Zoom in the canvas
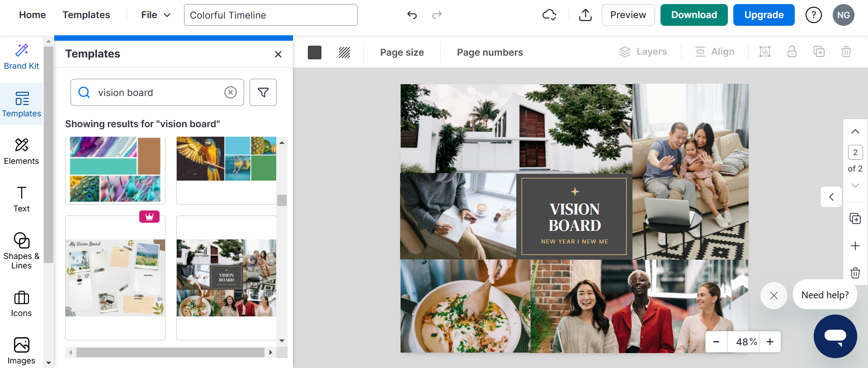This screenshot has width=868, height=368. 770,342
